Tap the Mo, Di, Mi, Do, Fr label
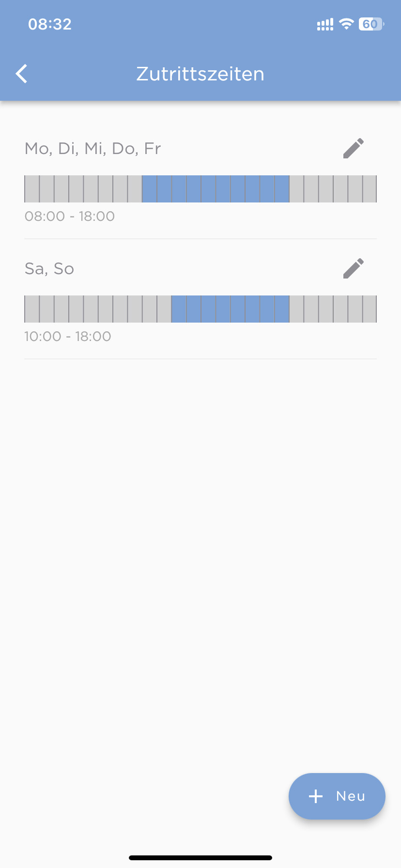 (93, 148)
